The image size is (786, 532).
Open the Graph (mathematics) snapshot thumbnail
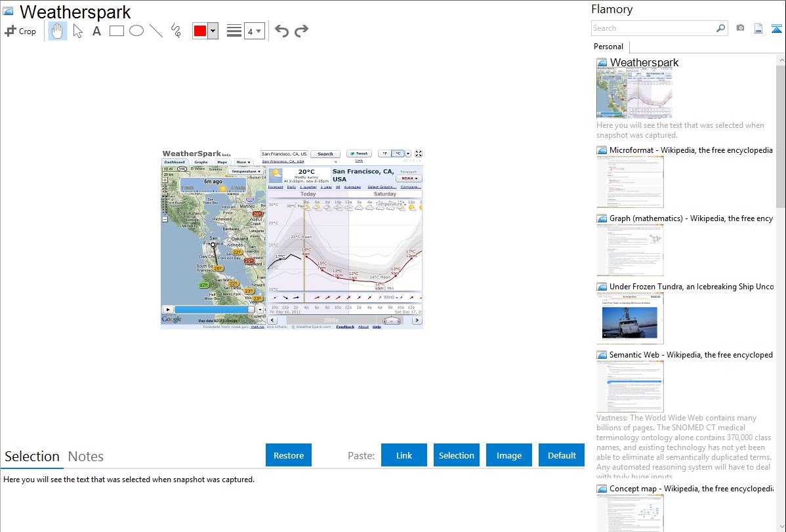point(630,250)
